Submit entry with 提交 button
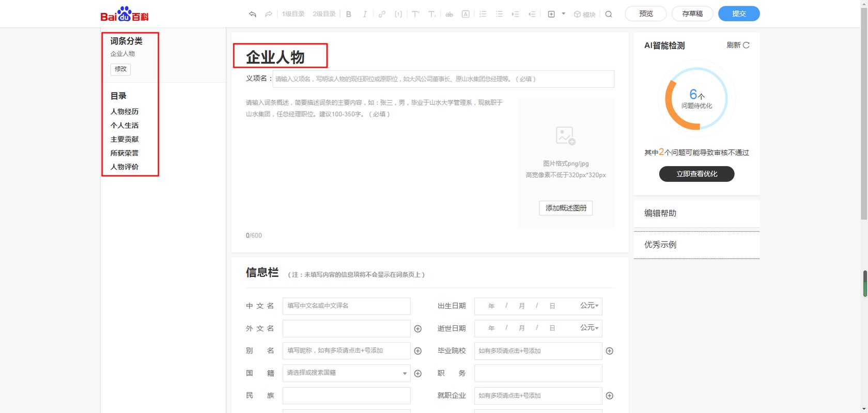The width and height of the screenshot is (868, 413). pos(739,14)
